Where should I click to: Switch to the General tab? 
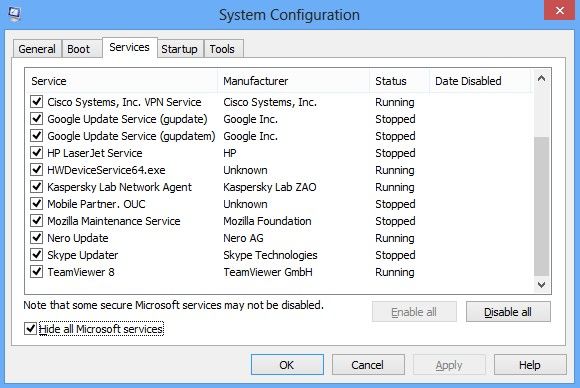[x=37, y=49]
